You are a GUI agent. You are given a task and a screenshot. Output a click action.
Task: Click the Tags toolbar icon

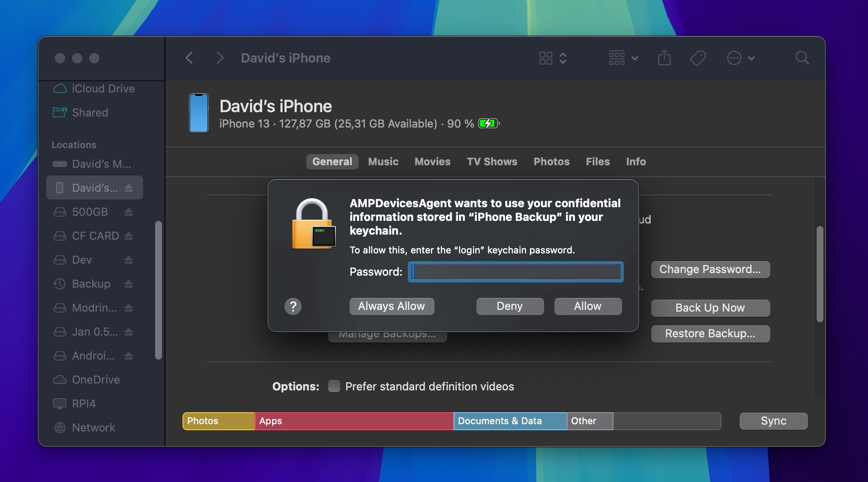(698, 58)
